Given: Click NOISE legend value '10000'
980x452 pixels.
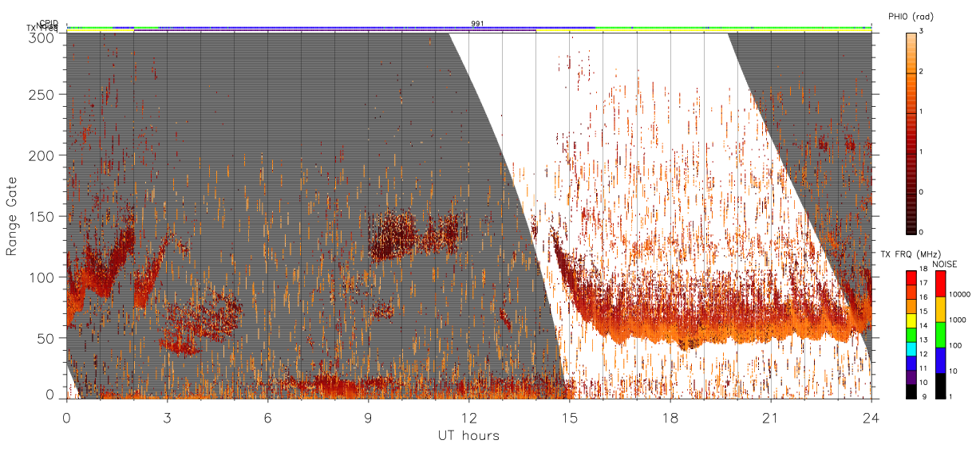Looking at the screenshot, I should pos(960,296).
